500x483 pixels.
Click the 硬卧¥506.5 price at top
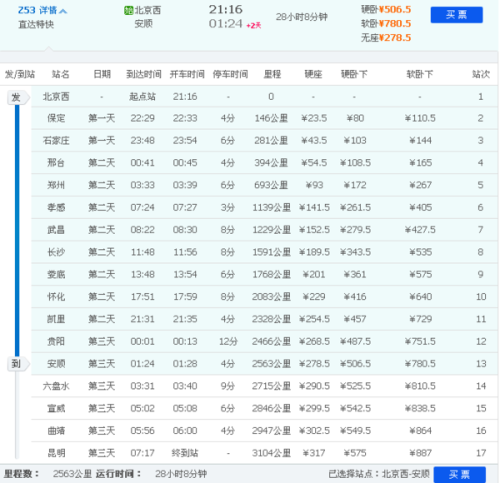[x=386, y=9]
